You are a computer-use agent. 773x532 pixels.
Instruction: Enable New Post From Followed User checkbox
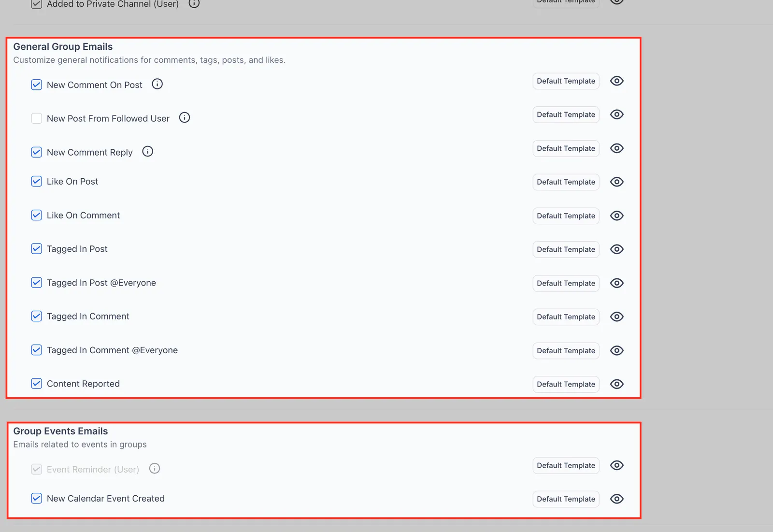(x=36, y=118)
